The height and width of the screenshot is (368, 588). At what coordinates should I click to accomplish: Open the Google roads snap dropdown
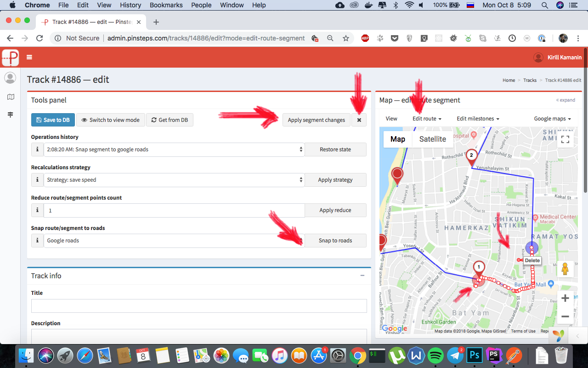[x=174, y=241]
